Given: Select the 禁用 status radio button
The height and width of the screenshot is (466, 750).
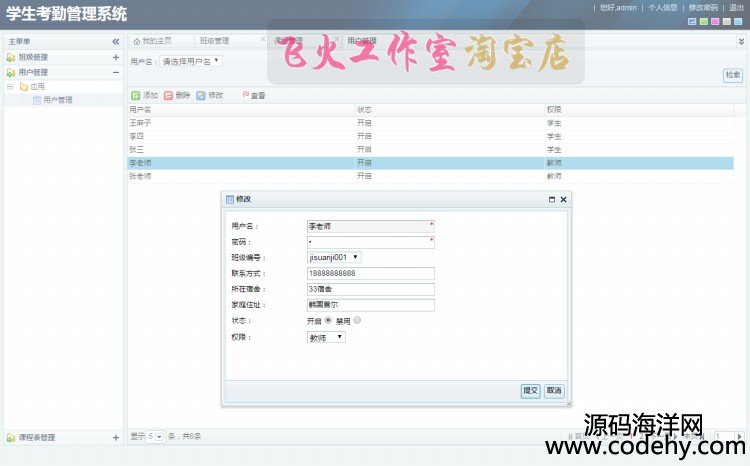Looking at the screenshot, I should 357,320.
